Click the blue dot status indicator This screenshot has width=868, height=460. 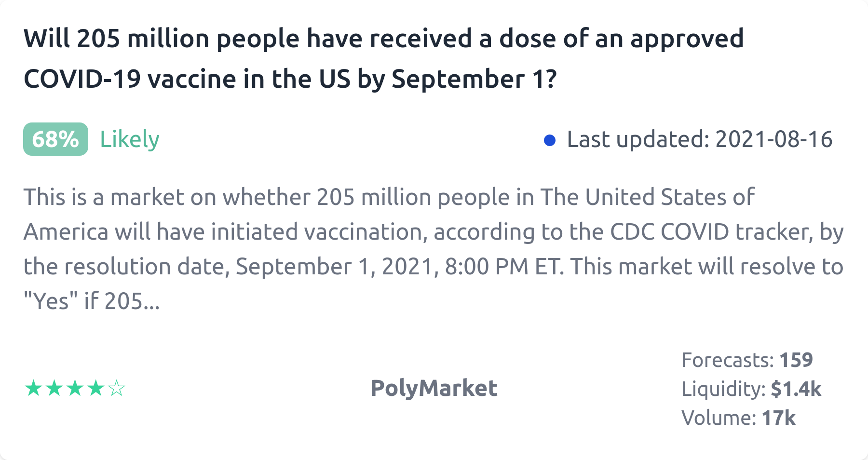pos(550,140)
